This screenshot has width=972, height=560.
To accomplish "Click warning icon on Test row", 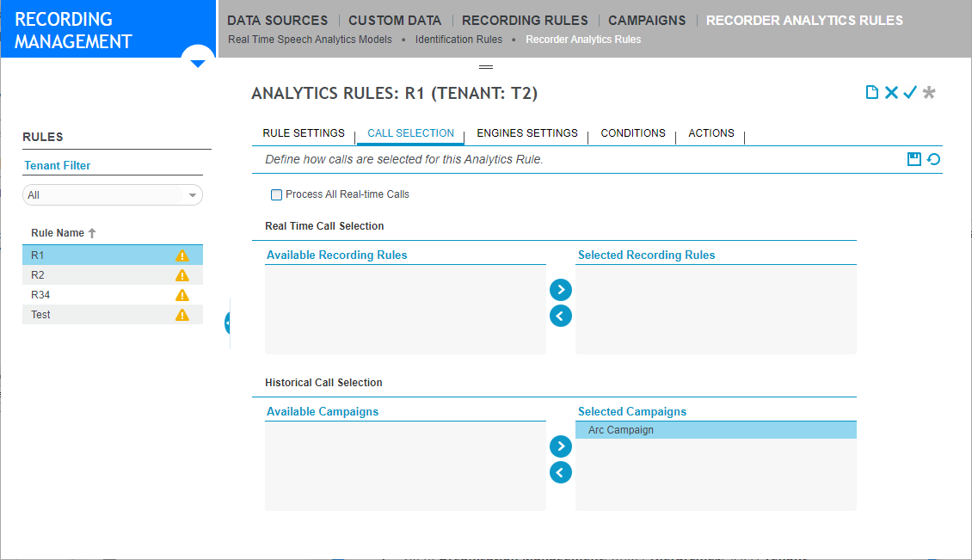I will pyautogui.click(x=181, y=315).
